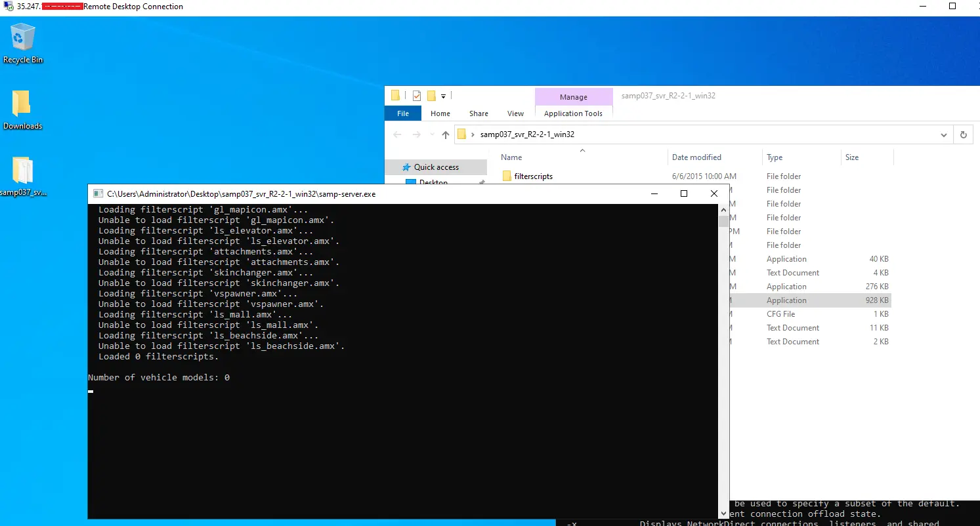
Task: Click the 6/6/2015 10:00 AM date cell
Action: click(704, 176)
